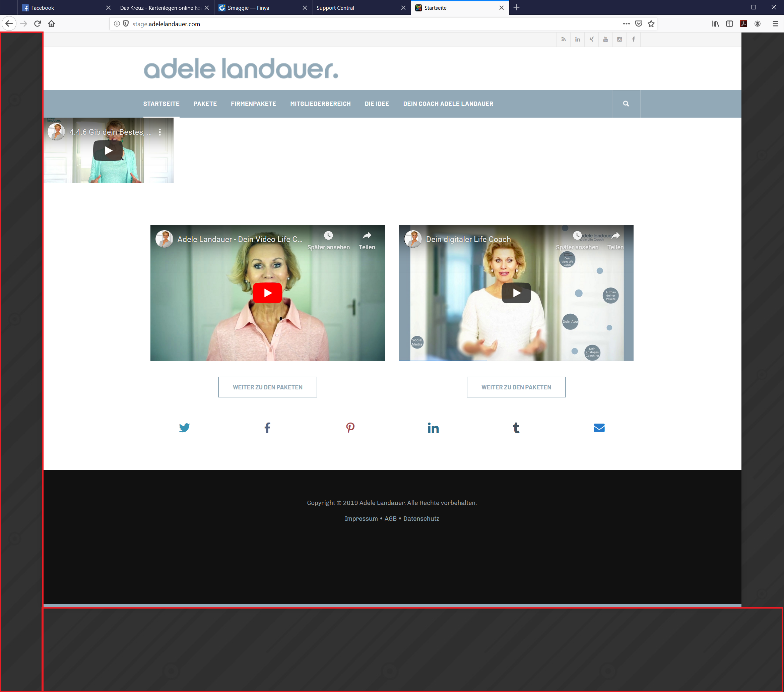Viewport: 784px width, 692px height.
Task: Toggle the Firefox sidebar view icon
Action: click(729, 24)
